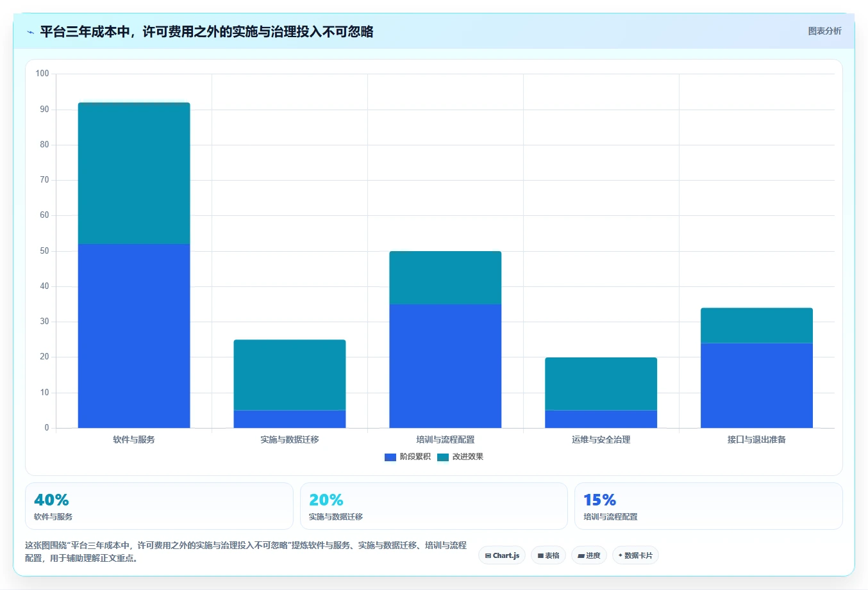
Task: Click the table icon in 表格 chip
Action: (540, 556)
